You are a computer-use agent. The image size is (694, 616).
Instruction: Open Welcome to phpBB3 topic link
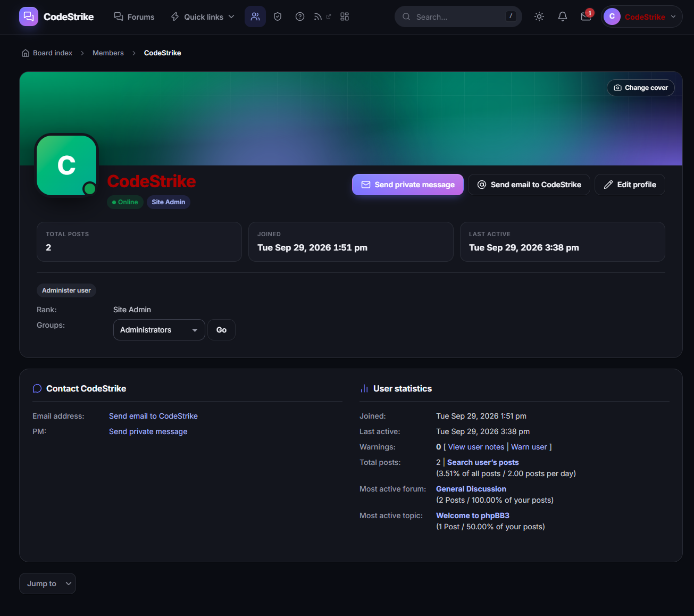(473, 515)
